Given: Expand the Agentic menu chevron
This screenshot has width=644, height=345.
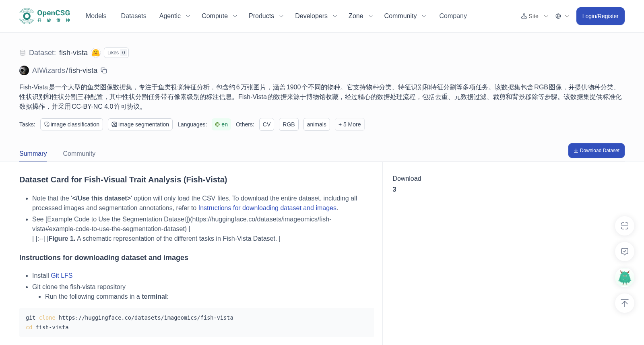Looking at the screenshot, I should (188, 16).
